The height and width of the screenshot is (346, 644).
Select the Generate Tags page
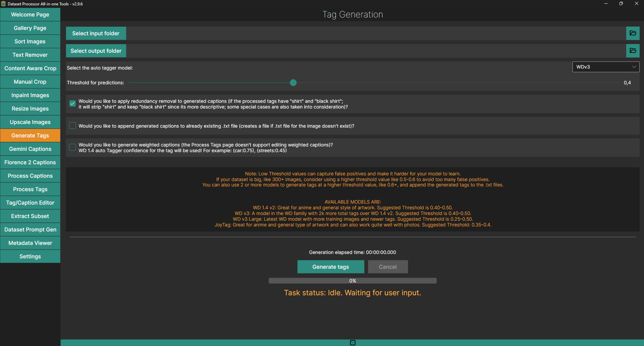[x=30, y=135]
